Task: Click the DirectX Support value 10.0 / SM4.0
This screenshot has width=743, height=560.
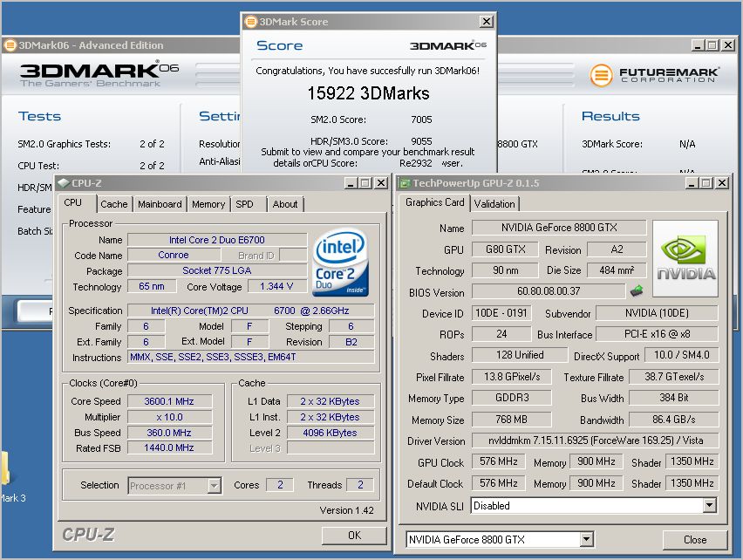Action: [681, 355]
